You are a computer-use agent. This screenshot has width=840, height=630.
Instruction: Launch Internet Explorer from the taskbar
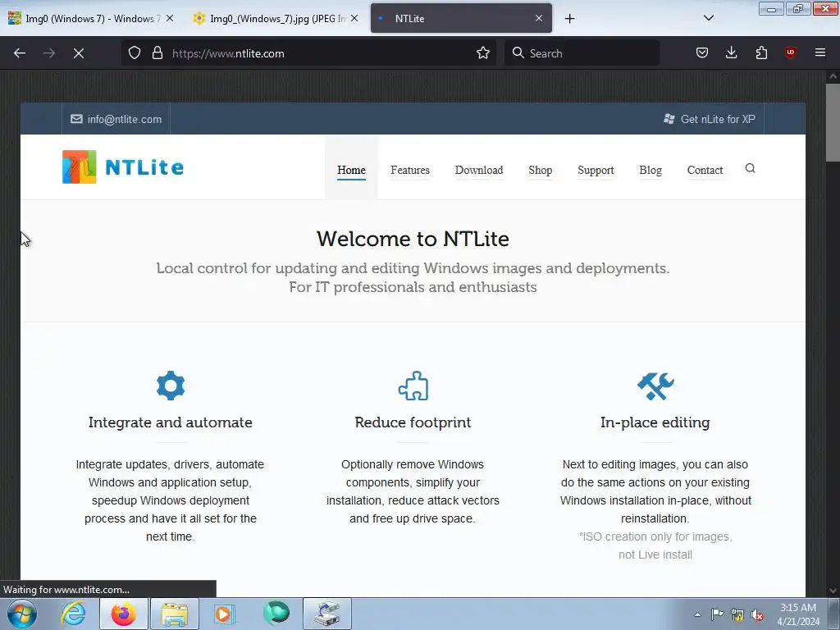[73, 614]
